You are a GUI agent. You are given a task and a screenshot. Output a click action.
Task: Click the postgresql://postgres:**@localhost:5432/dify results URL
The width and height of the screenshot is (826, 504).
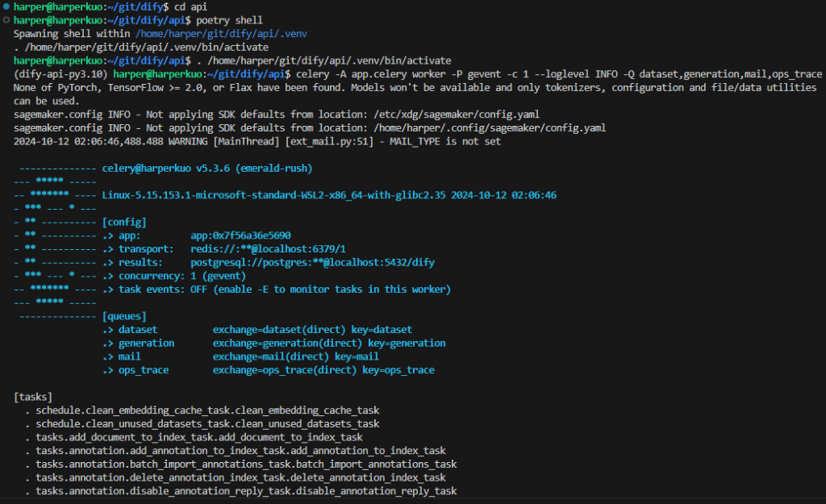pyautogui.click(x=312, y=262)
